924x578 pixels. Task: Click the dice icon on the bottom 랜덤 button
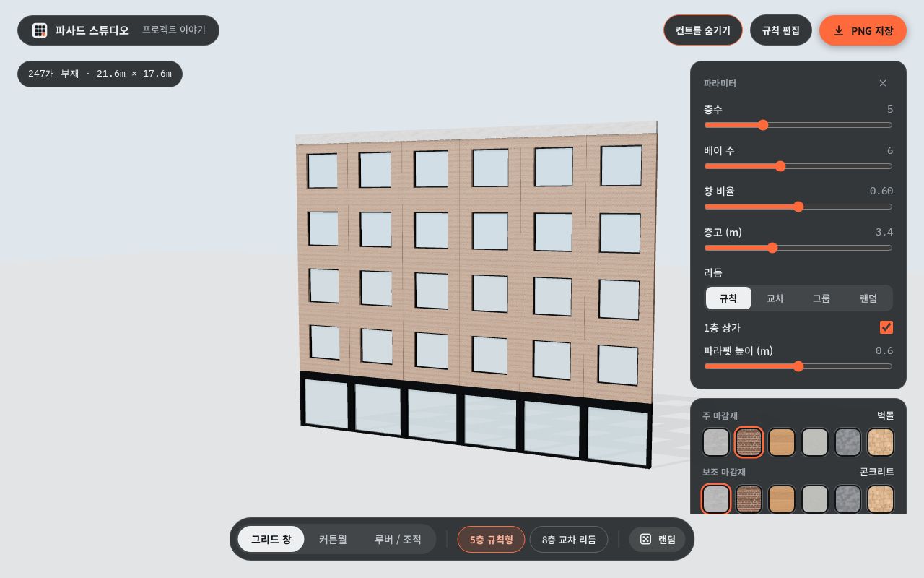point(645,539)
